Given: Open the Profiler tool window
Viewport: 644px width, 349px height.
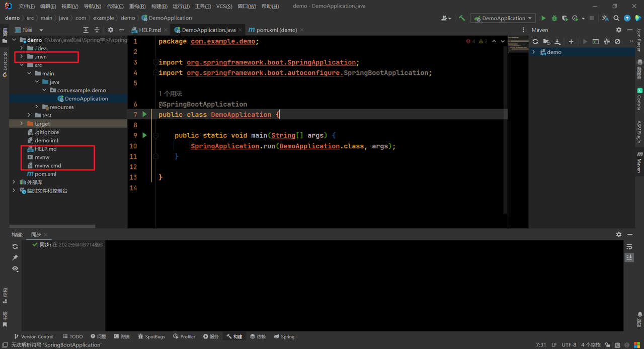Looking at the screenshot, I should [x=184, y=337].
